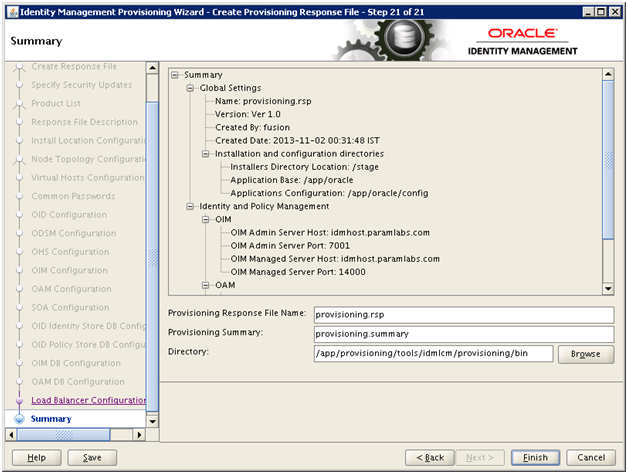Select the OID Configuration step
628x474 pixels.
69,215
